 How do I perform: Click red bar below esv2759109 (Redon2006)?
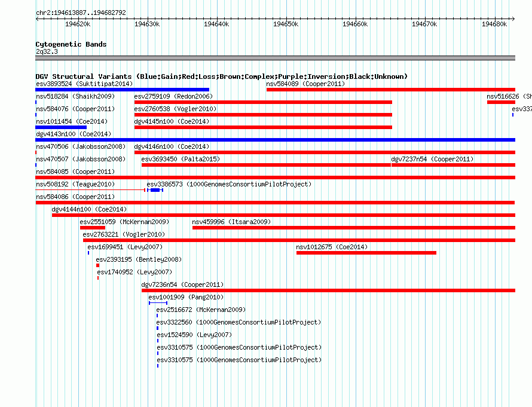(x=263, y=102)
